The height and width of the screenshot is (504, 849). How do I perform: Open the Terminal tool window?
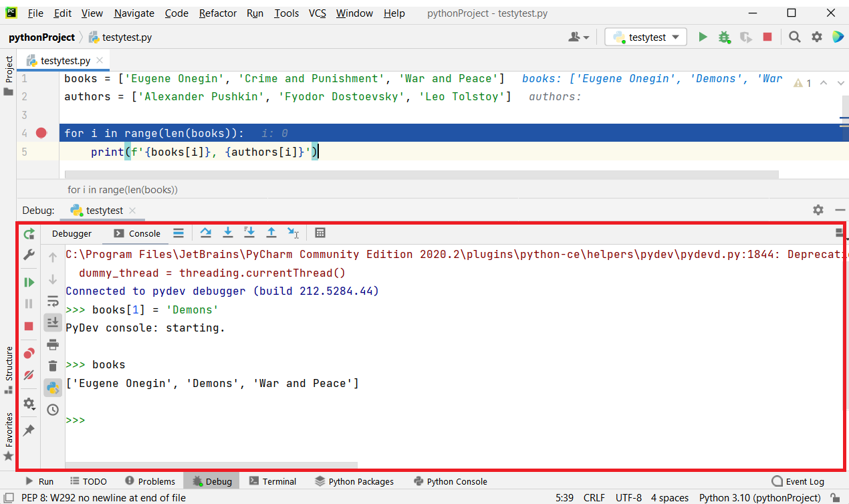[272, 481]
